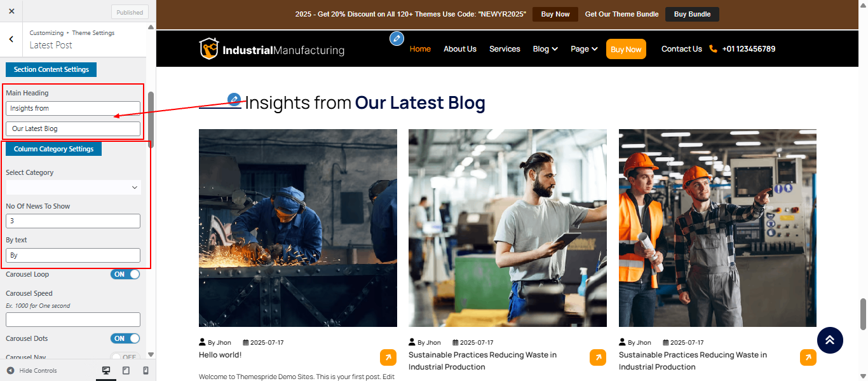Click the scroll-to-top double chevron button

[x=830, y=340]
